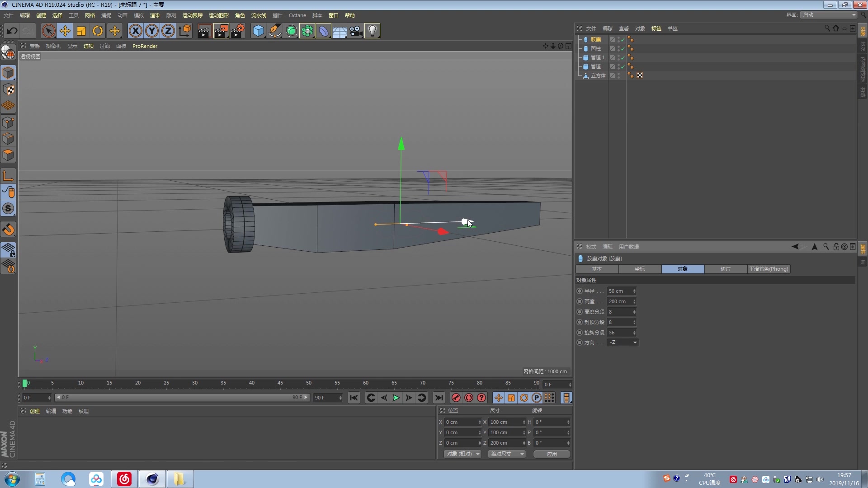
Task: Open the 对象(相对) dropdown in coordinates panel
Action: tap(462, 454)
